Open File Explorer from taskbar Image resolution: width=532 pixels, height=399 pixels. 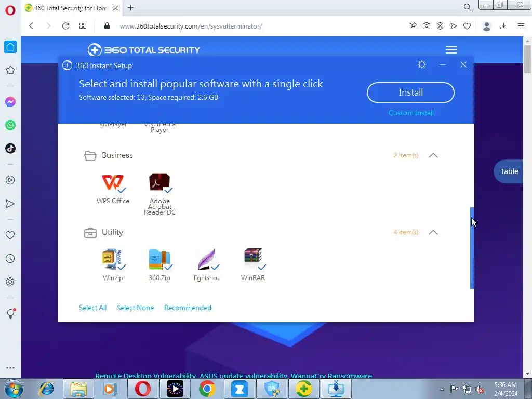coord(79,389)
